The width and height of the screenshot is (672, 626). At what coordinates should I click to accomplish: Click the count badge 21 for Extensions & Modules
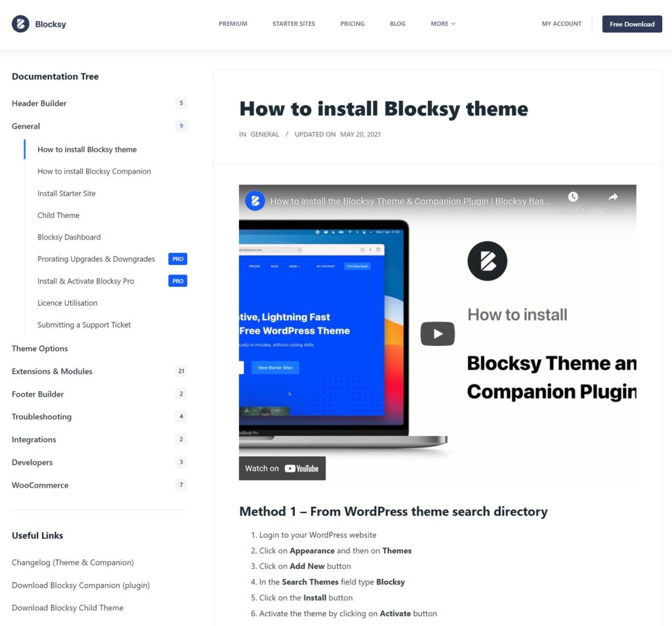(181, 371)
